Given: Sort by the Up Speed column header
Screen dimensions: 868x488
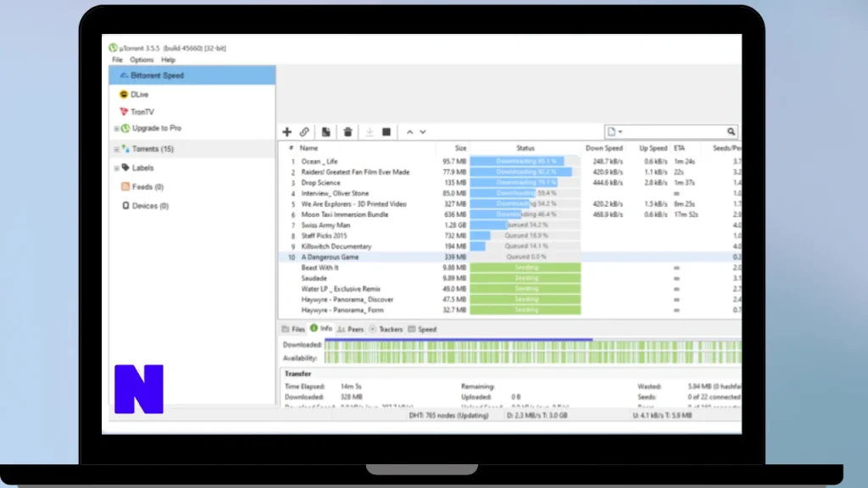Looking at the screenshot, I should point(654,148).
